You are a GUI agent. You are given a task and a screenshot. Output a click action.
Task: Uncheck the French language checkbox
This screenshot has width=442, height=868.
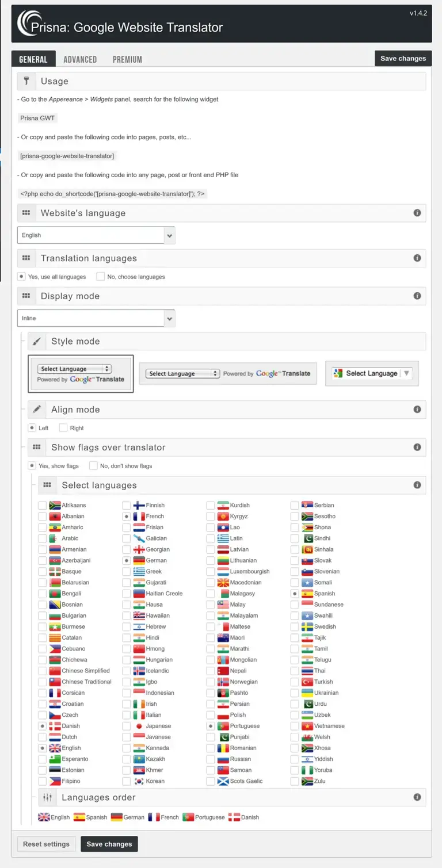(126, 516)
